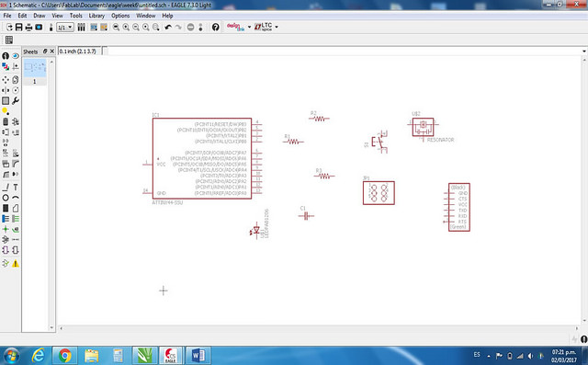Click the Print icon in toolbar

tap(28, 27)
